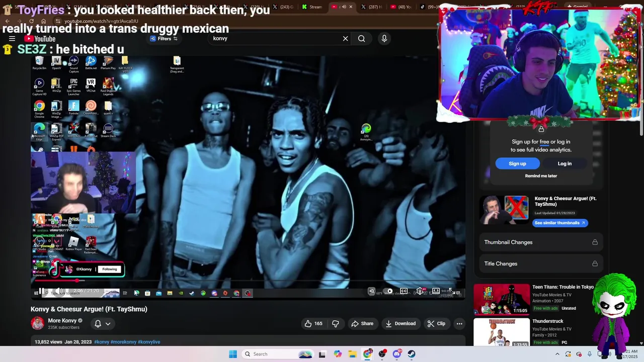Open the #konvy hashtag link

click(x=102, y=342)
